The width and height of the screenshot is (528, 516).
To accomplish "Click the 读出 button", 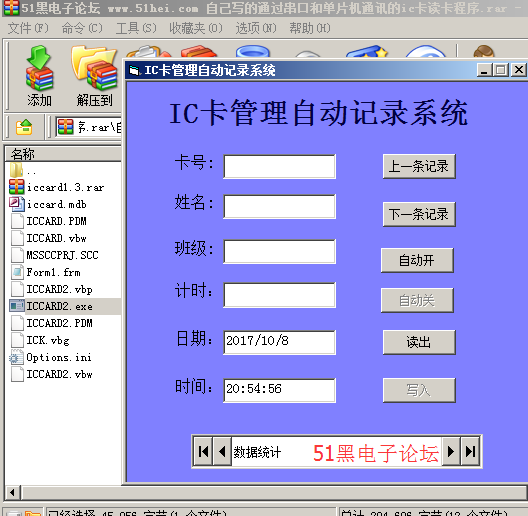I will point(419,342).
